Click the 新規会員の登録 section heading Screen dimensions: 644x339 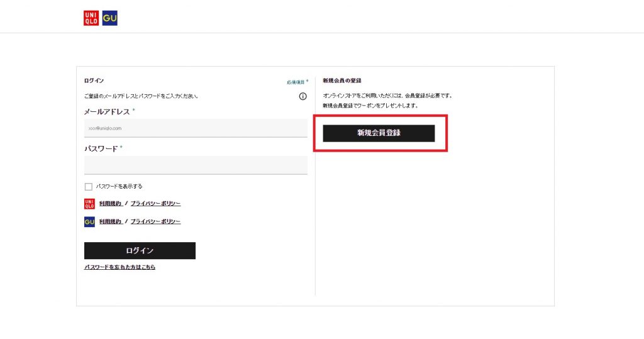tap(342, 81)
